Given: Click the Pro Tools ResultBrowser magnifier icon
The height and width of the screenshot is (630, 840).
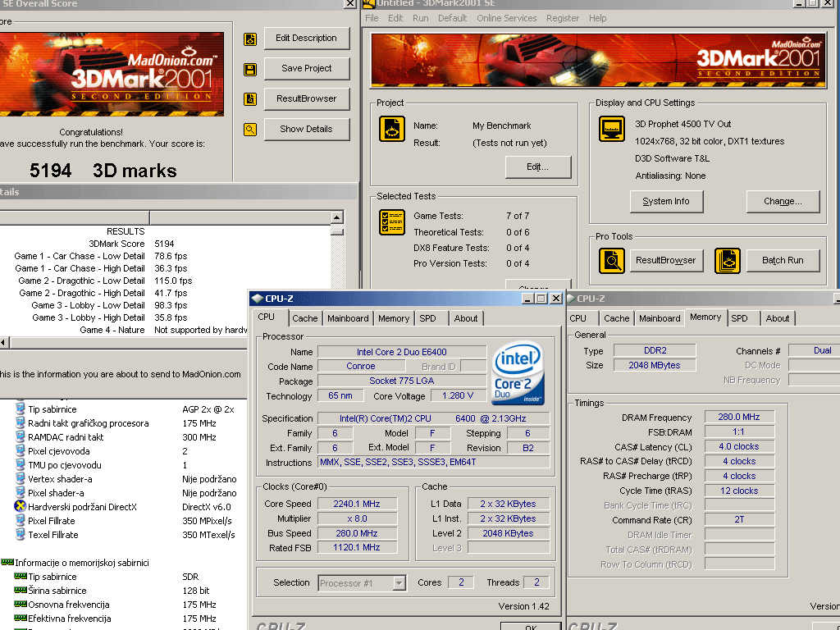Looking at the screenshot, I should (x=612, y=261).
